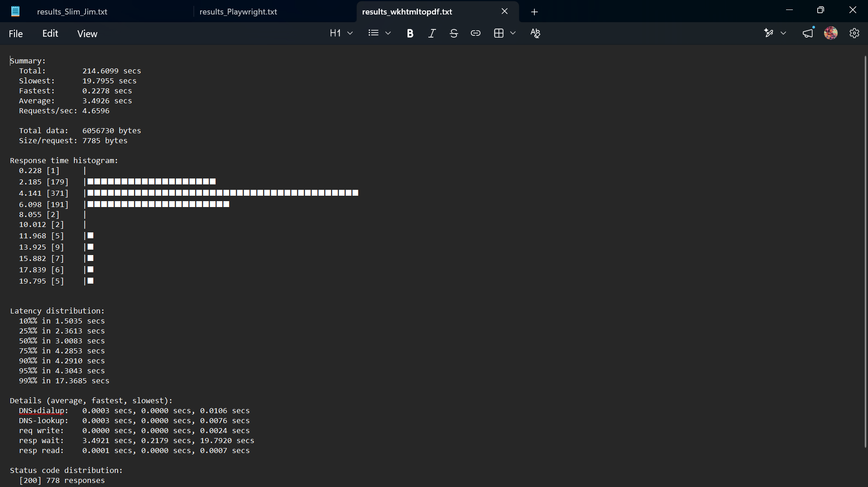
Task: Click the 'Details (average, fastest, slowest):' line
Action: (91, 400)
